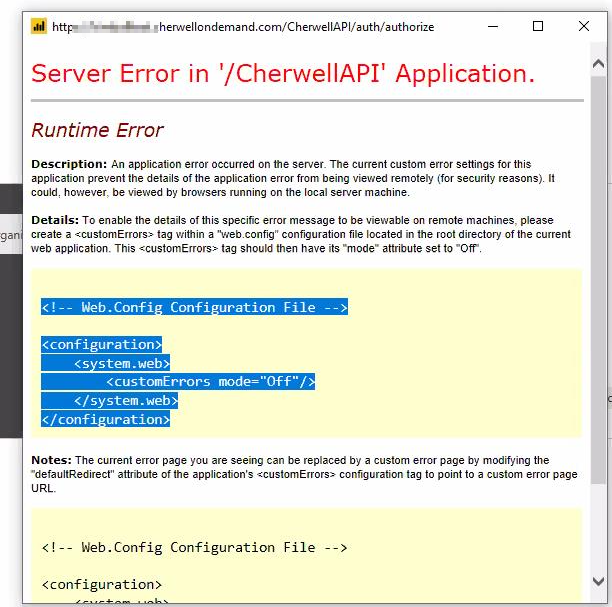Image resolution: width=612 pixels, height=607 pixels.
Task: Click the scrollbar down arrow
Action: pyautogui.click(x=598, y=580)
